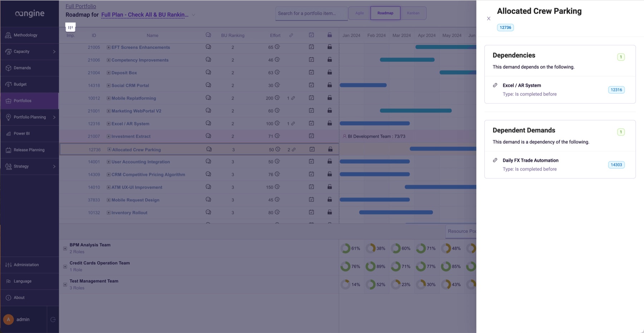
Task: Select the Roadmap tab
Action: 385,13
